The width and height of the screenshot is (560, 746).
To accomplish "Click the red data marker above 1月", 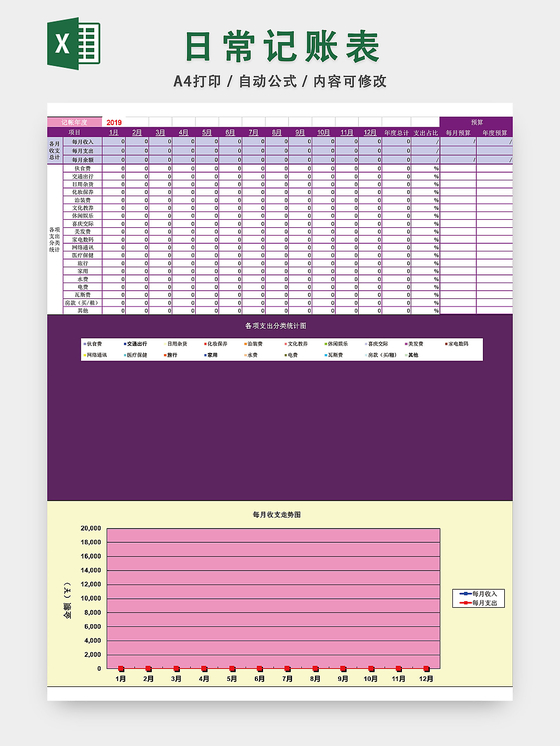I will (x=121, y=668).
